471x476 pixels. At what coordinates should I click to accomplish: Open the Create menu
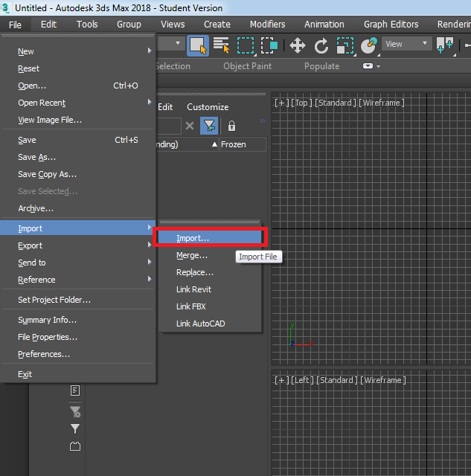click(x=217, y=25)
